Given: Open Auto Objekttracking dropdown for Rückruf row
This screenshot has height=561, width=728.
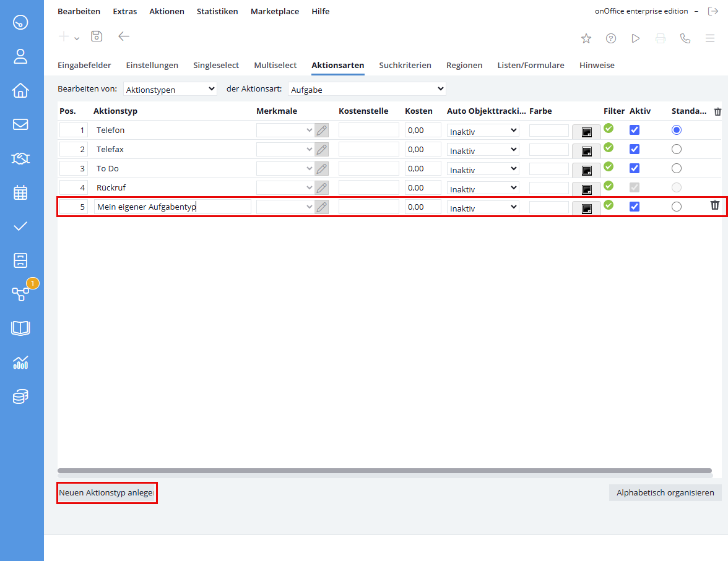Looking at the screenshot, I should click(483, 188).
